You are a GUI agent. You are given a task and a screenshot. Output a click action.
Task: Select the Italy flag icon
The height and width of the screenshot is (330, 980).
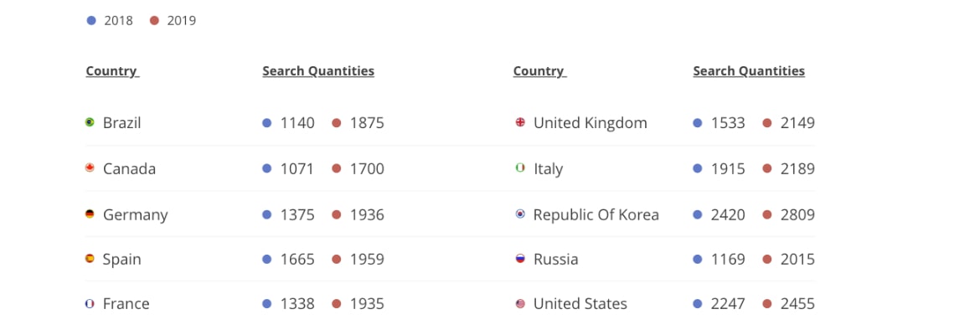520,168
